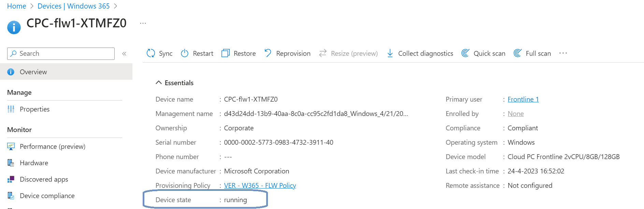This screenshot has width=644, height=209.
Task: Reprovision this Cloud PC
Action: (287, 53)
